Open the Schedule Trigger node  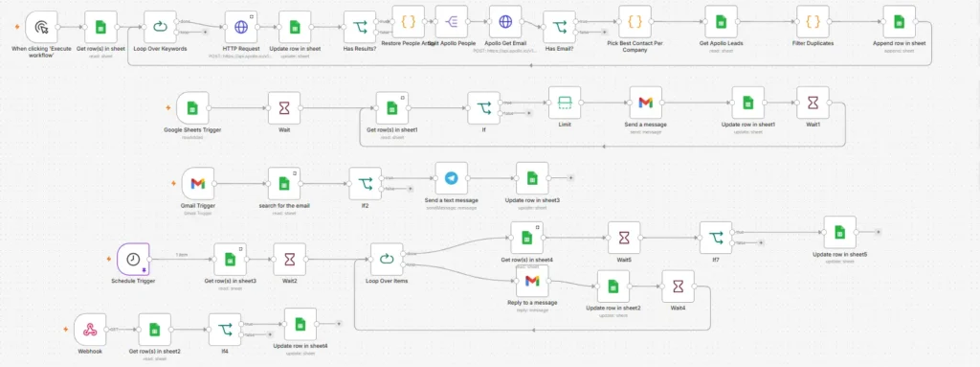(x=133, y=260)
